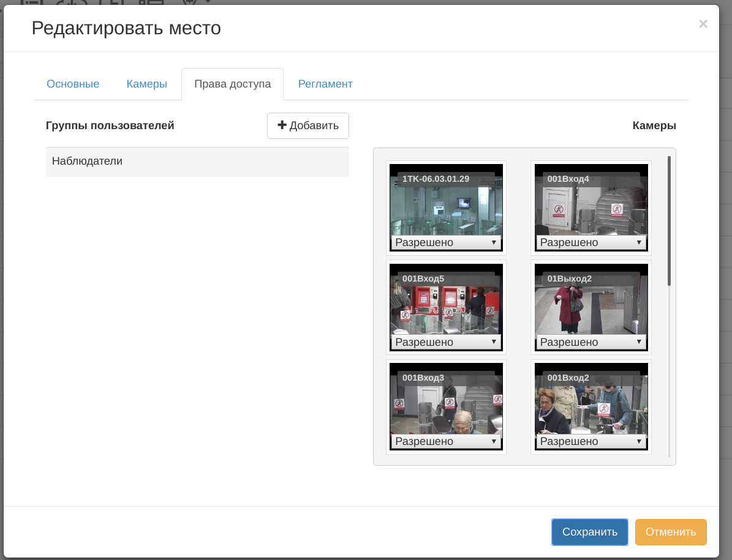The height and width of the screenshot is (560, 732).
Task: Open permission dropdown for camera 001Вход5
Action: (x=447, y=342)
